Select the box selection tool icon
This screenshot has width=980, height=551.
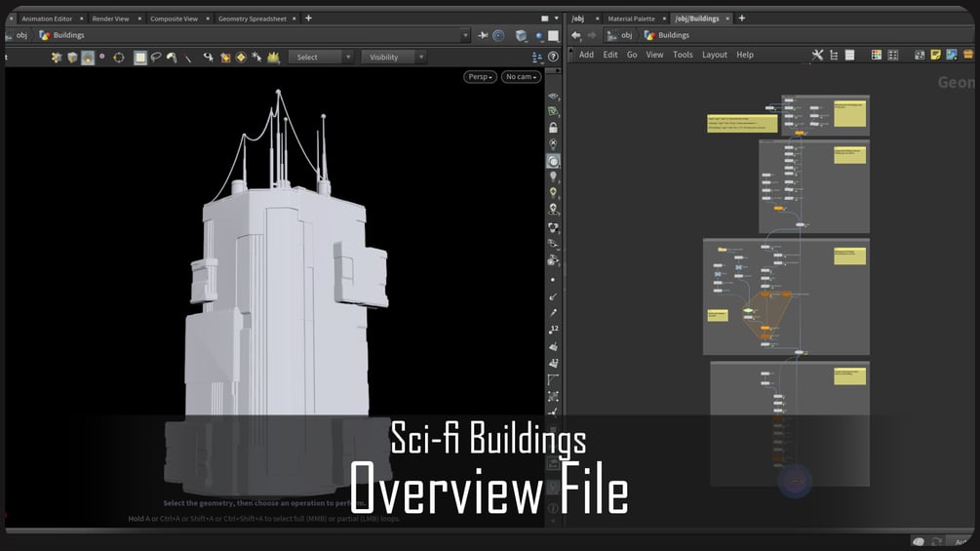140,58
